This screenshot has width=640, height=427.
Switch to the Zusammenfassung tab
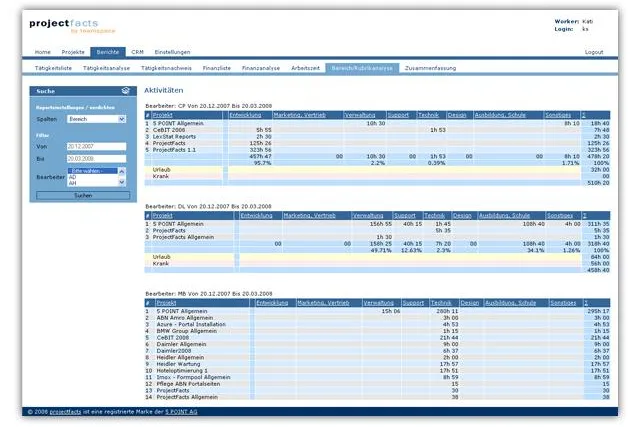430,68
